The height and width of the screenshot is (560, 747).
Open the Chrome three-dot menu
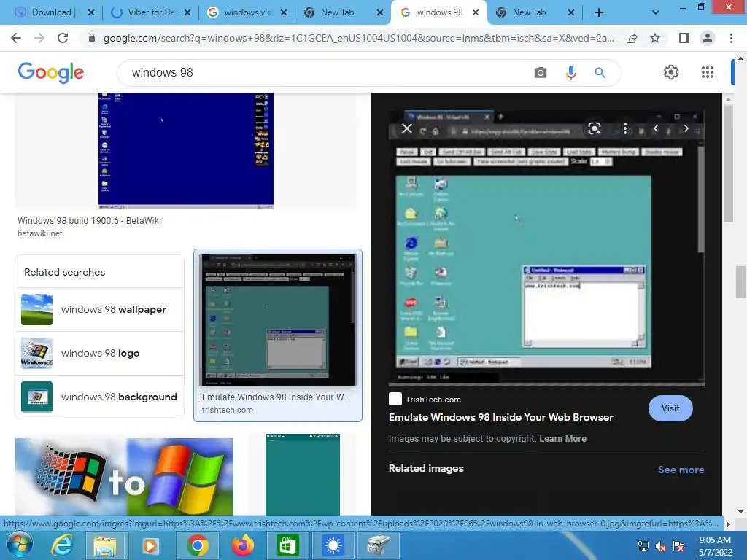tap(731, 38)
